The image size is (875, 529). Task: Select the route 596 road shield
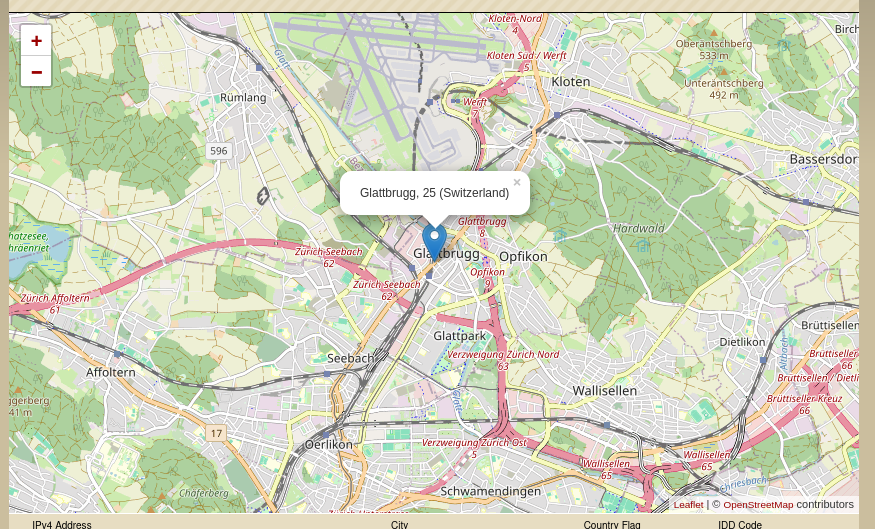coord(219,151)
